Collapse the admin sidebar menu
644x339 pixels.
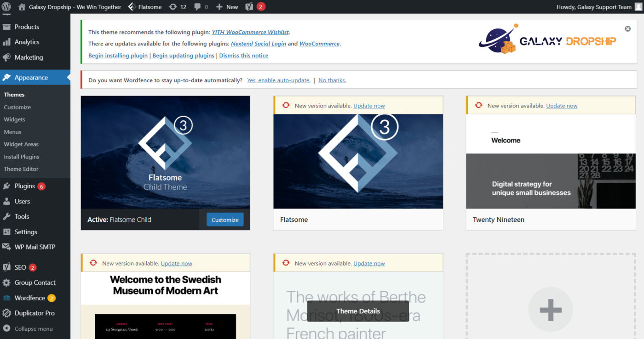28,328
